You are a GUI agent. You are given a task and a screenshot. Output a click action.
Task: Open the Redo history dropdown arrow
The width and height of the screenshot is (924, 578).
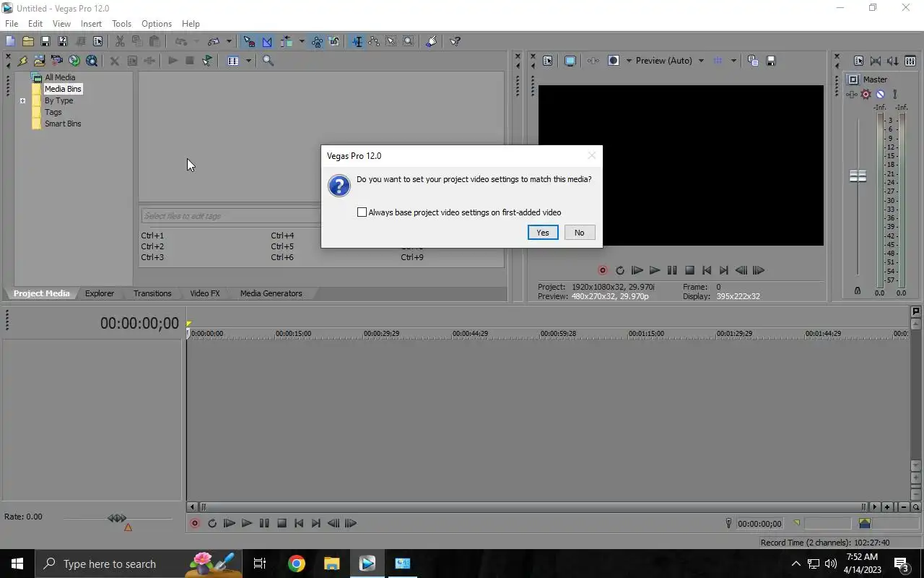pyautogui.click(x=229, y=41)
